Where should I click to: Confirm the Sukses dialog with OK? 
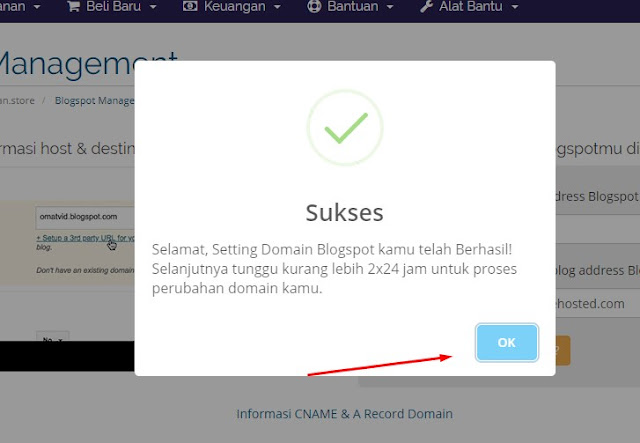point(507,343)
